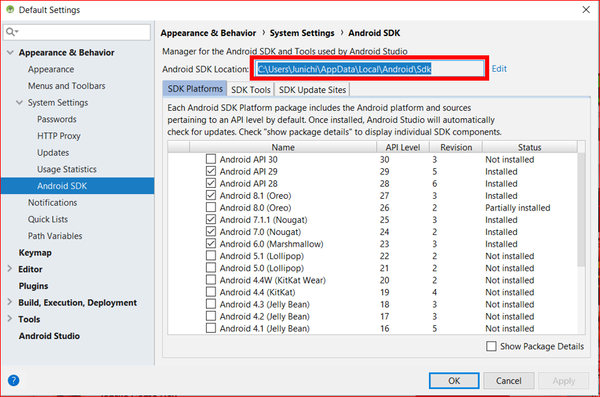The height and width of the screenshot is (397, 600).
Task: Open Menus and Toolbars settings
Action: coord(66,86)
